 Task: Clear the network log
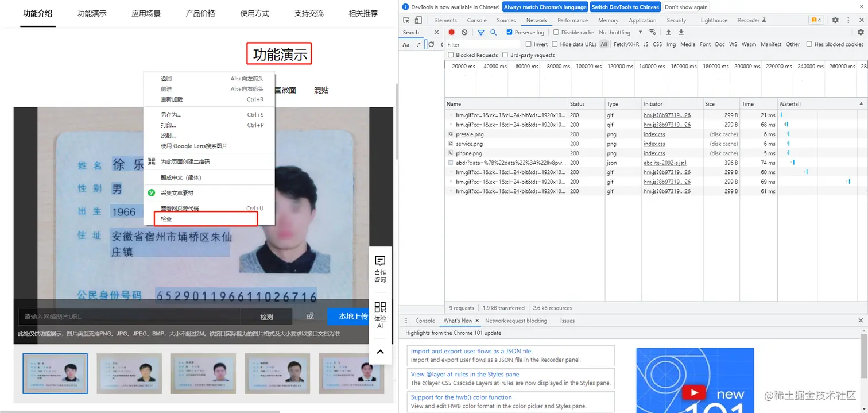click(464, 33)
